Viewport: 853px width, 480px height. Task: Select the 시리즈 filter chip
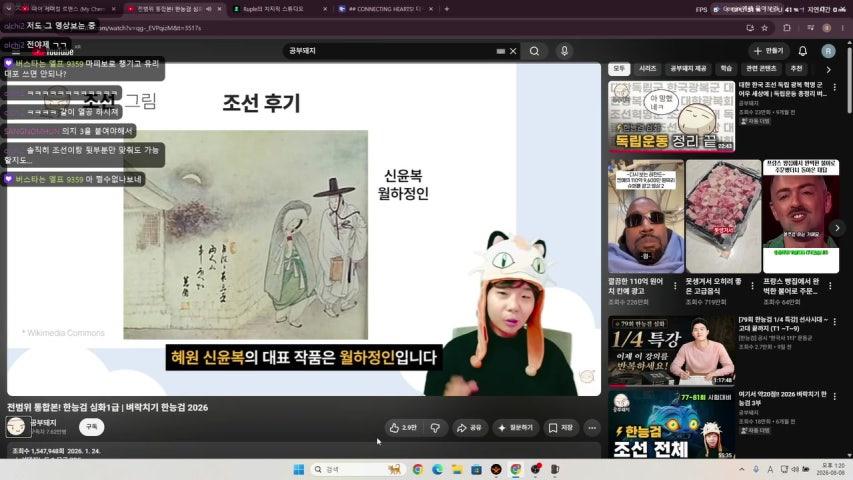tap(647, 69)
